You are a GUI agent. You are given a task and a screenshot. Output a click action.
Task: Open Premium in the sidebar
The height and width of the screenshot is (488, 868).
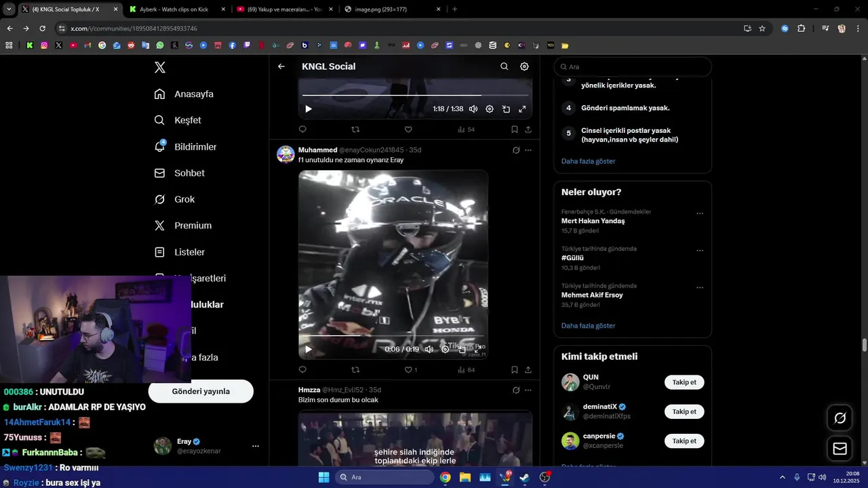coord(183,226)
